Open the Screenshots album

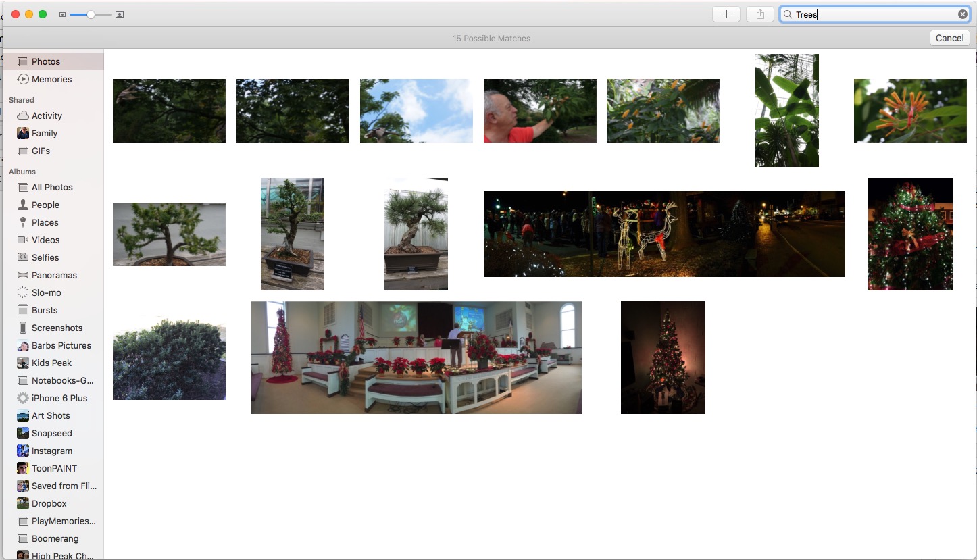[x=57, y=328]
